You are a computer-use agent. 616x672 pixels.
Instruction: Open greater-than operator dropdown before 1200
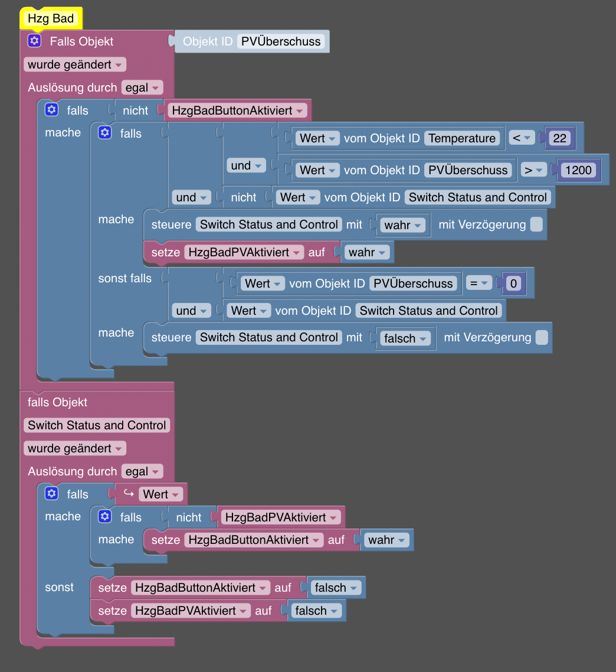pyautogui.click(x=534, y=169)
